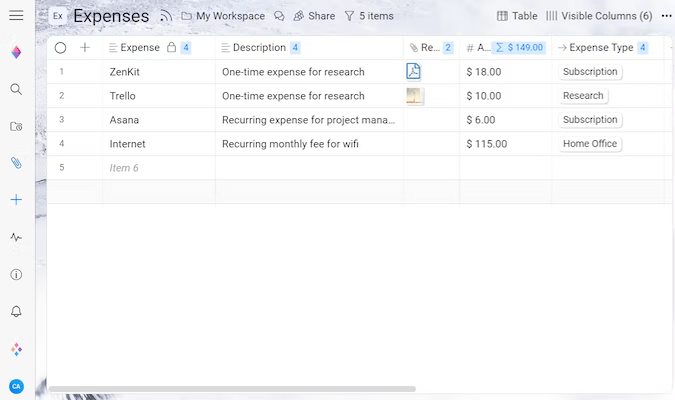Viewport: 675px width, 400px height.
Task: Click the Share button
Action: point(314,16)
